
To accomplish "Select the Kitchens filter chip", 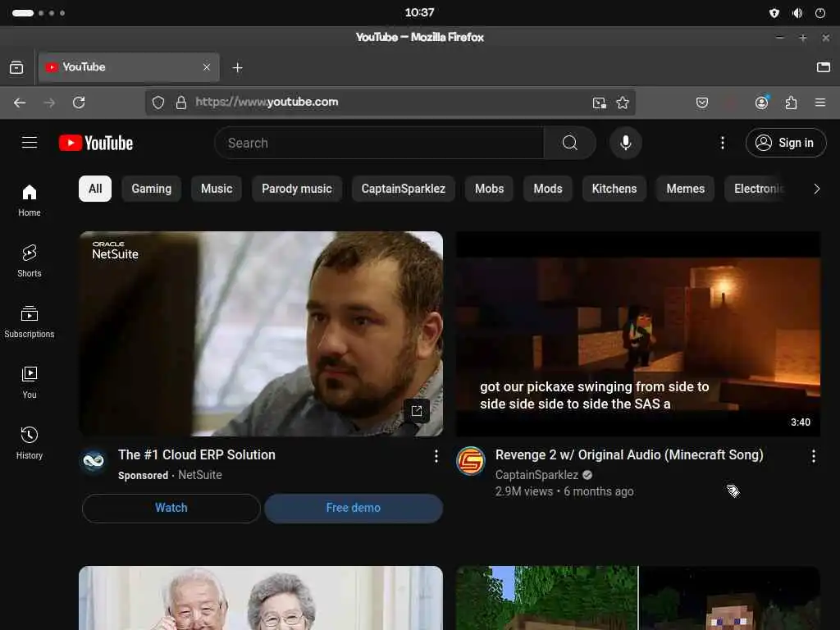I will click(614, 189).
